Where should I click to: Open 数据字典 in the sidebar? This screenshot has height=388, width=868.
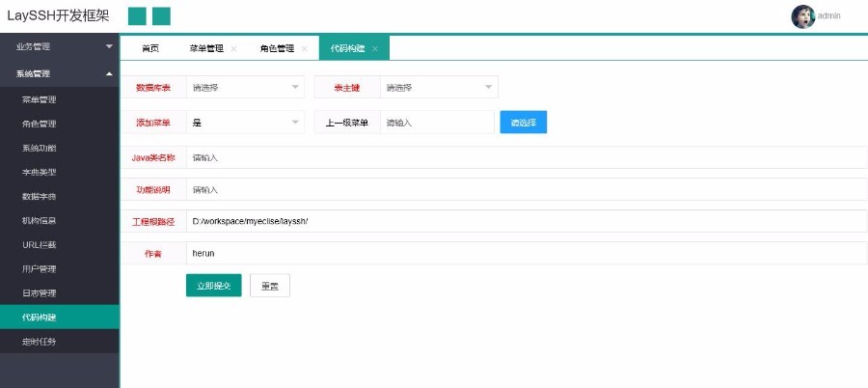point(59,197)
